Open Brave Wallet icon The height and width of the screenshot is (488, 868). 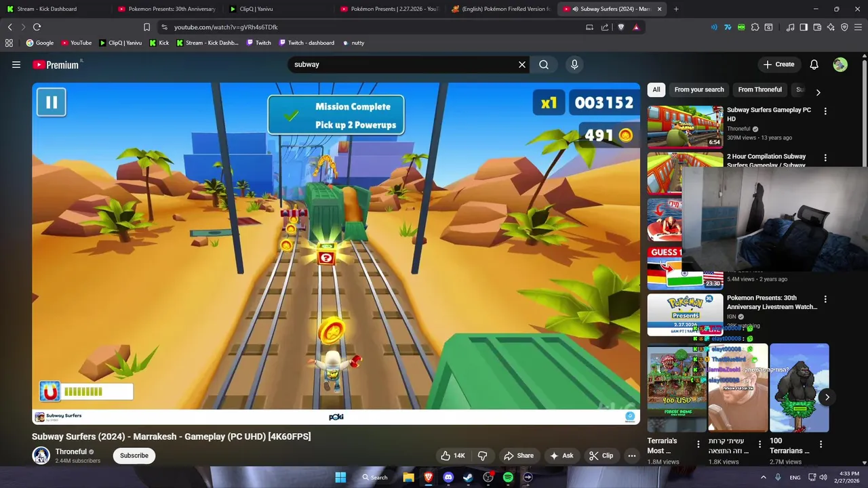pos(817,27)
